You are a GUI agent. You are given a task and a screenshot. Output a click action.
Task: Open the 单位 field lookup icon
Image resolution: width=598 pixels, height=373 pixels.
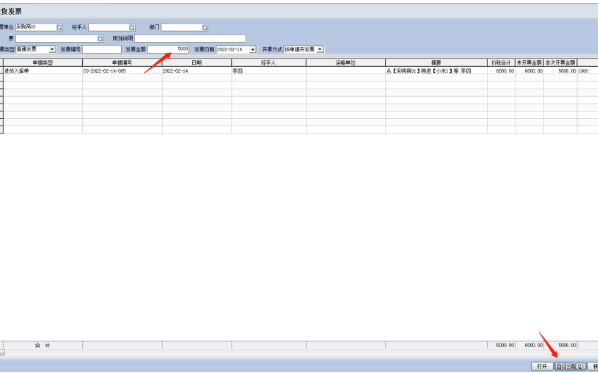tap(59, 27)
